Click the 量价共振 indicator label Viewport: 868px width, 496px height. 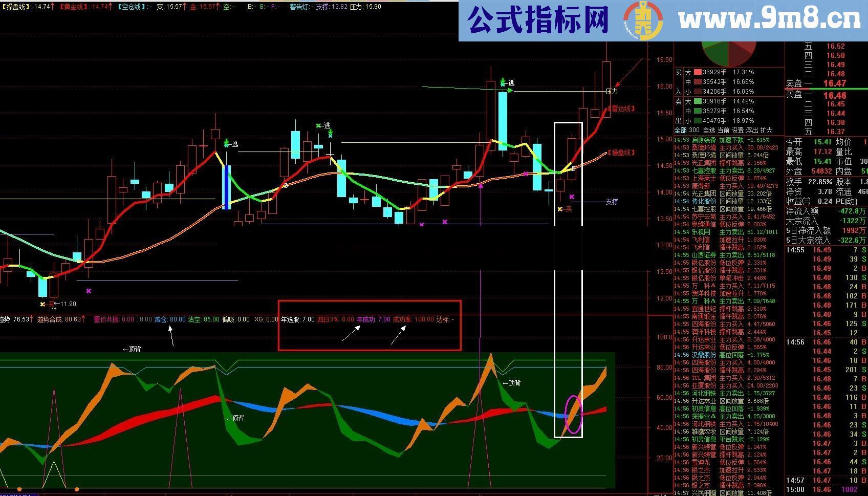(106, 319)
